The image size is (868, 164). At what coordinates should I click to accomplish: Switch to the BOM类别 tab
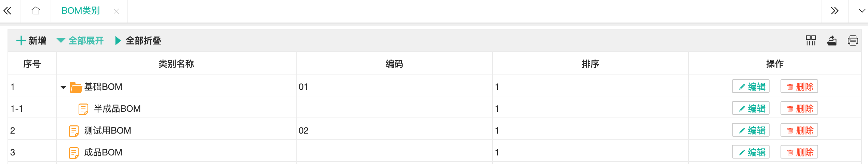pos(81,11)
